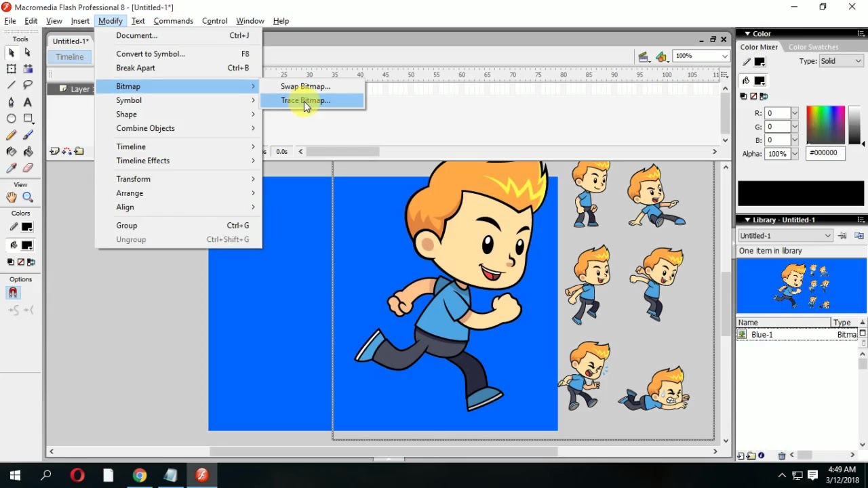868x488 pixels.
Task: Open the B value slider dropdown
Action: pyautogui.click(x=794, y=140)
